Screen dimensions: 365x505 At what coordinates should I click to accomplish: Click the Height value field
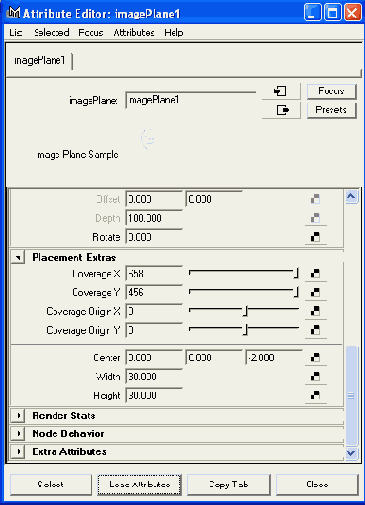[x=154, y=395]
